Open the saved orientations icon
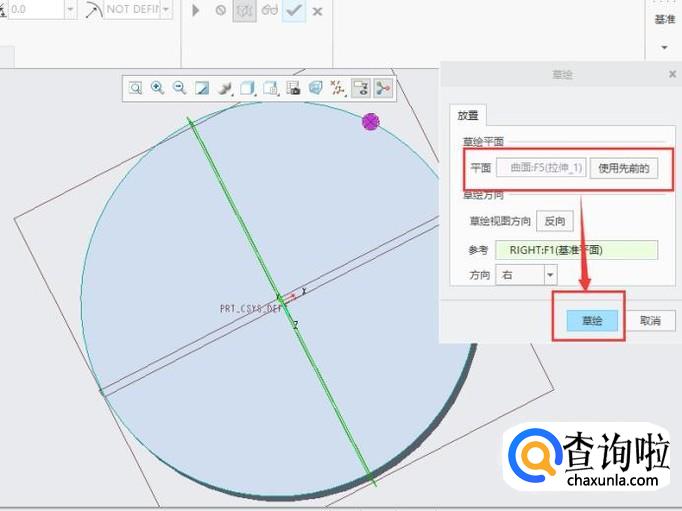This screenshot has height=511, width=682. 271,88
